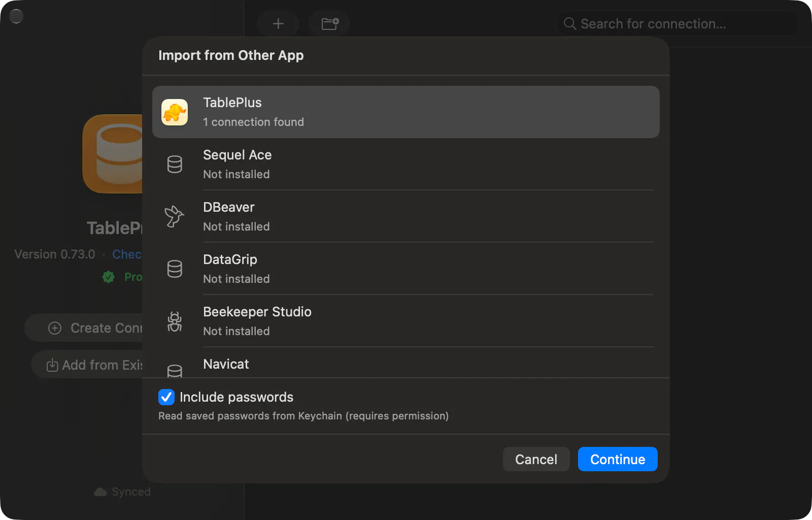This screenshot has height=520, width=812.
Task: Click the Navicat database icon
Action: tap(175, 371)
